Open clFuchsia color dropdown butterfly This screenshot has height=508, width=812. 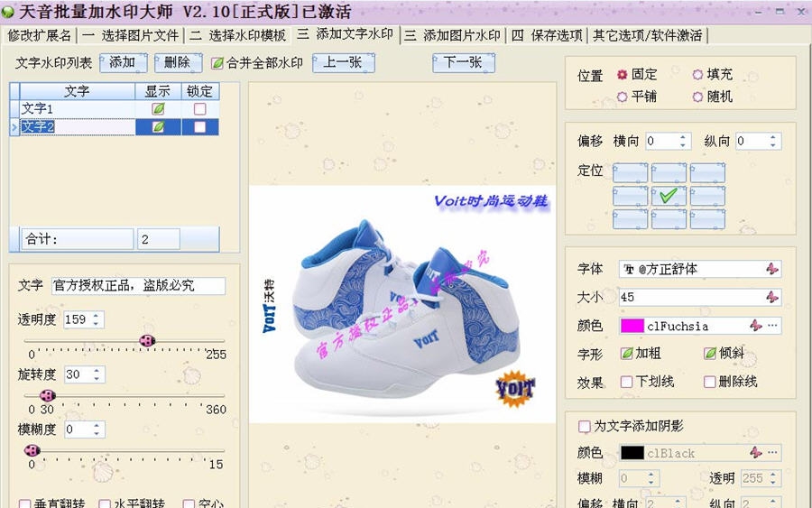(x=755, y=326)
